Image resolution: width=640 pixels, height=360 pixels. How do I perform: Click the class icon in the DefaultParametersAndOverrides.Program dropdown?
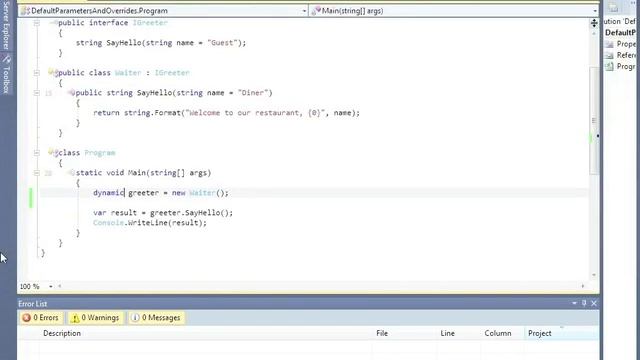click(25, 11)
